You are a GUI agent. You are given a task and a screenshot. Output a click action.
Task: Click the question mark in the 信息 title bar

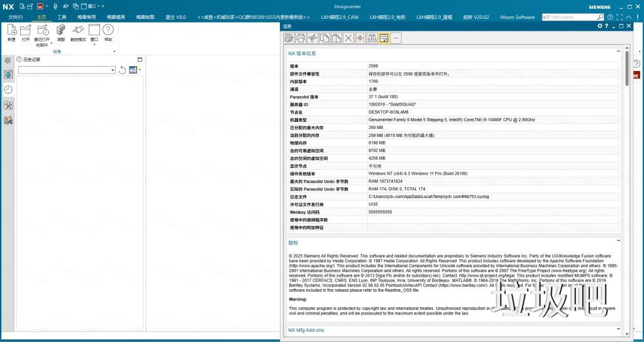(x=607, y=26)
